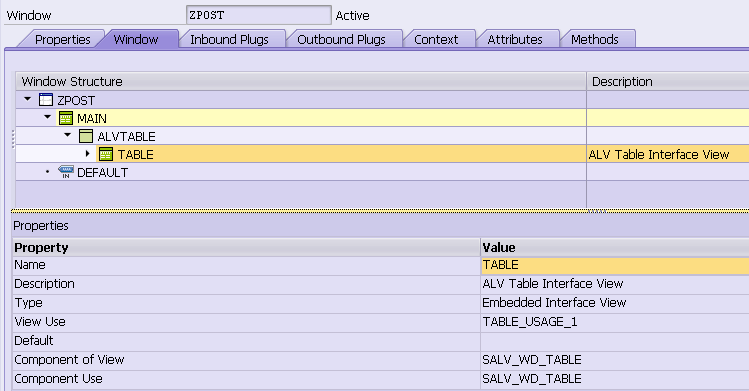The image size is (749, 391).
Task: Click the MAIN view icon
Action: pyautogui.click(x=66, y=118)
